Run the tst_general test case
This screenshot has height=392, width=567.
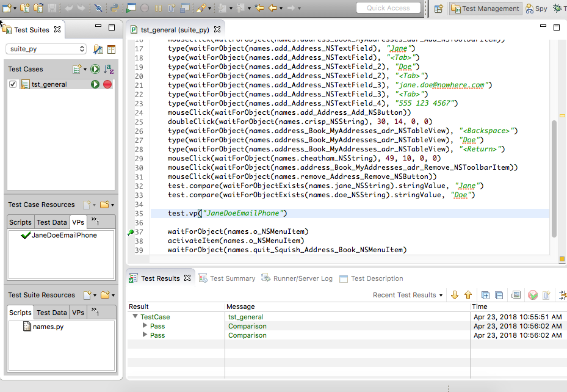[95, 84]
